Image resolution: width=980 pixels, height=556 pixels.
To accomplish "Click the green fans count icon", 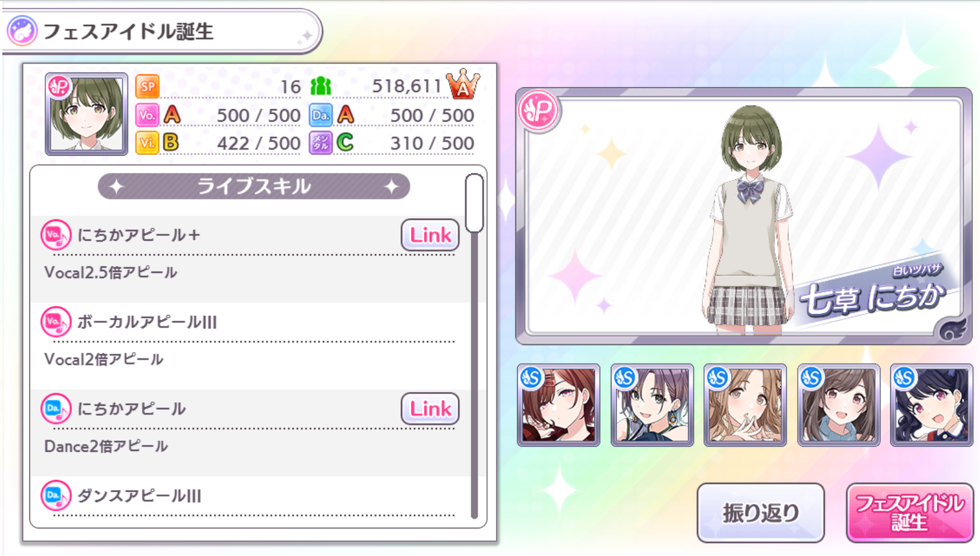I will [x=321, y=86].
